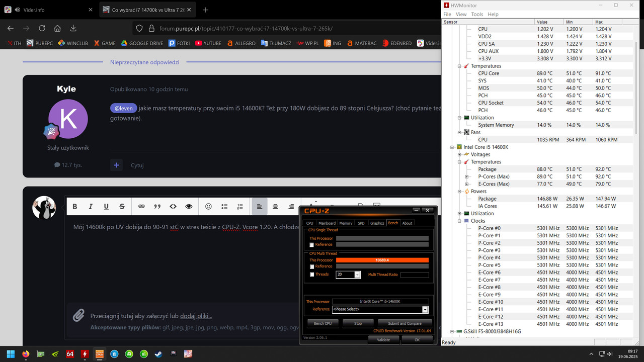Open the Reference processor dropdown in CPU-Z
644x362 pixels.
tap(425, 309)
